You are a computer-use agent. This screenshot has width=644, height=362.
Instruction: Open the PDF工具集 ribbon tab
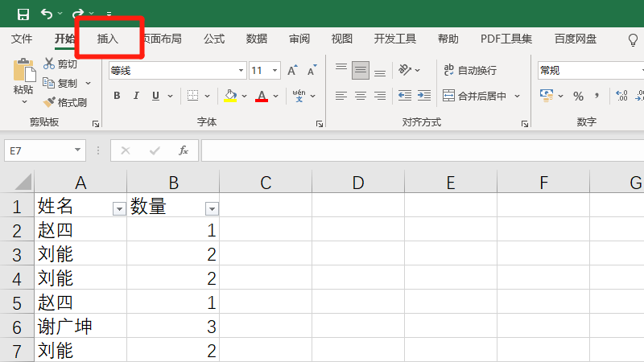(506, 39)
